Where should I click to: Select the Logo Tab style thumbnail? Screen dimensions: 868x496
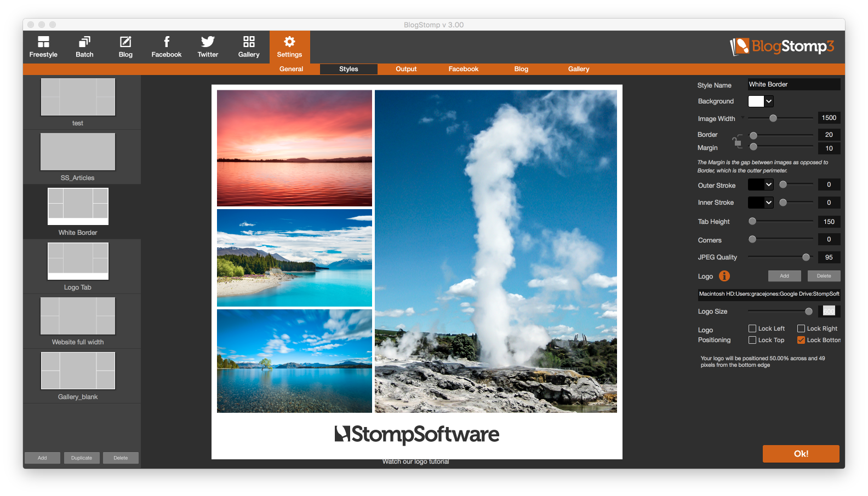coord(78,261)
